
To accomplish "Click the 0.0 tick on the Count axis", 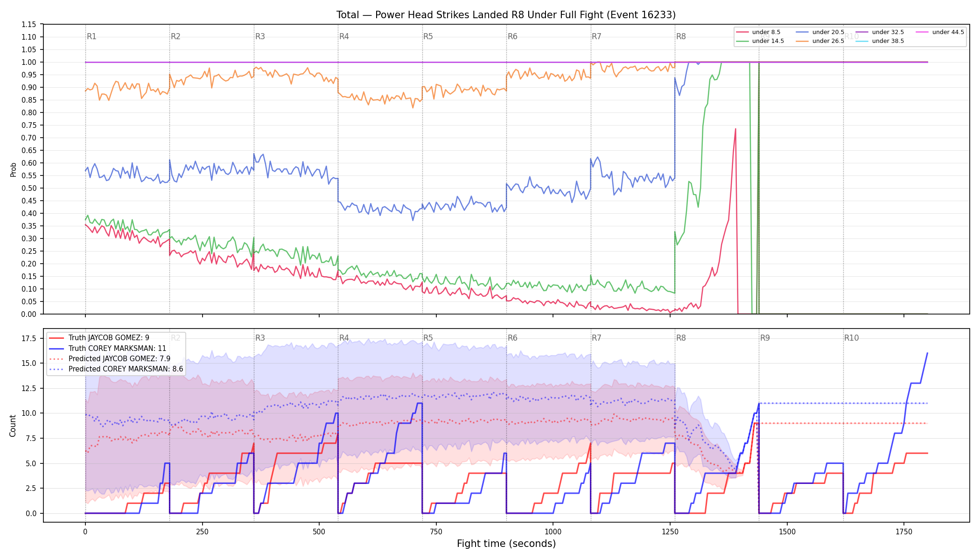I will [x=31, y=513].
